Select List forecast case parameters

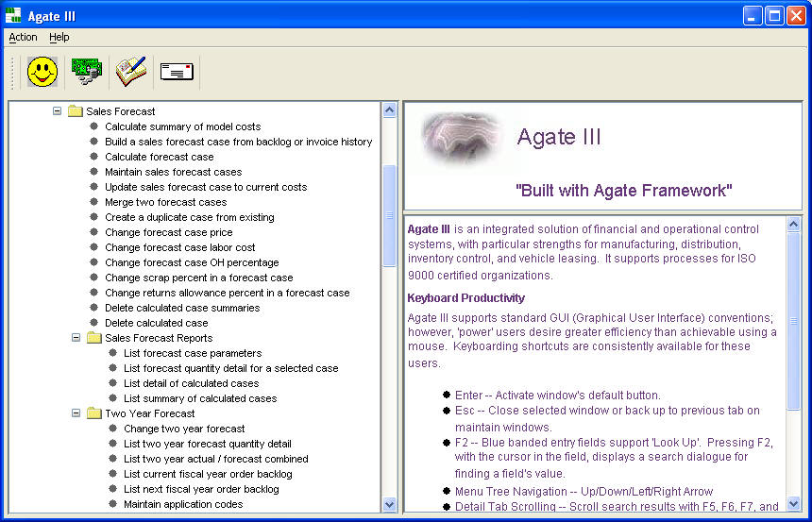click(x=193, y=353)
